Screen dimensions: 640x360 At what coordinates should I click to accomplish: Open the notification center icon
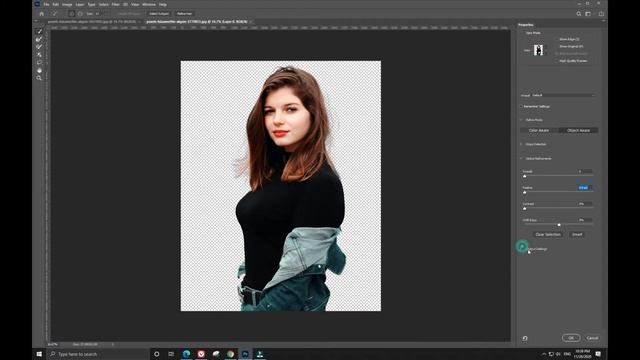(x=598, y=354)
